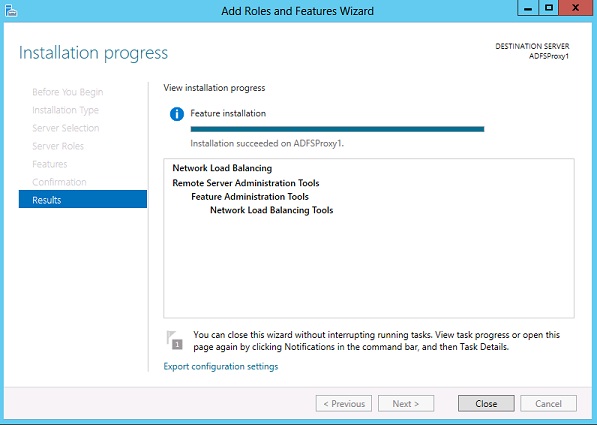
Task: Select the Features step in the sidebar
Action: [50, 164]
